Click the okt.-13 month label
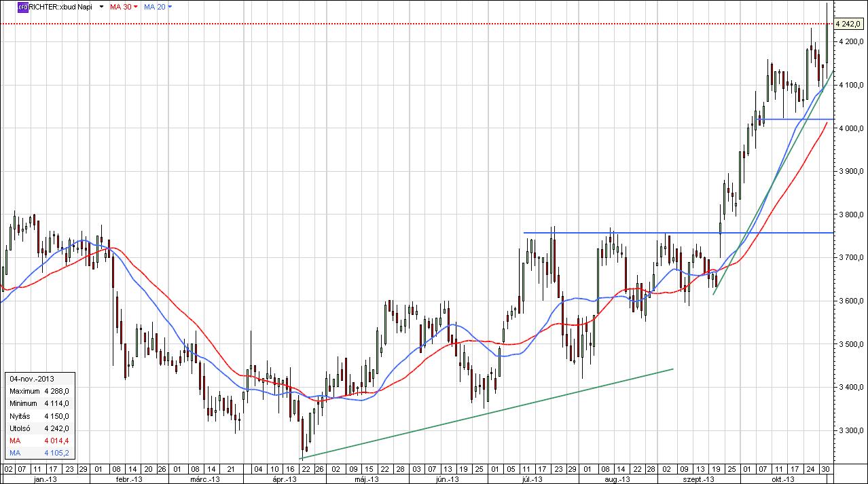Screen dimensions: 868x484 click(784, 479)
